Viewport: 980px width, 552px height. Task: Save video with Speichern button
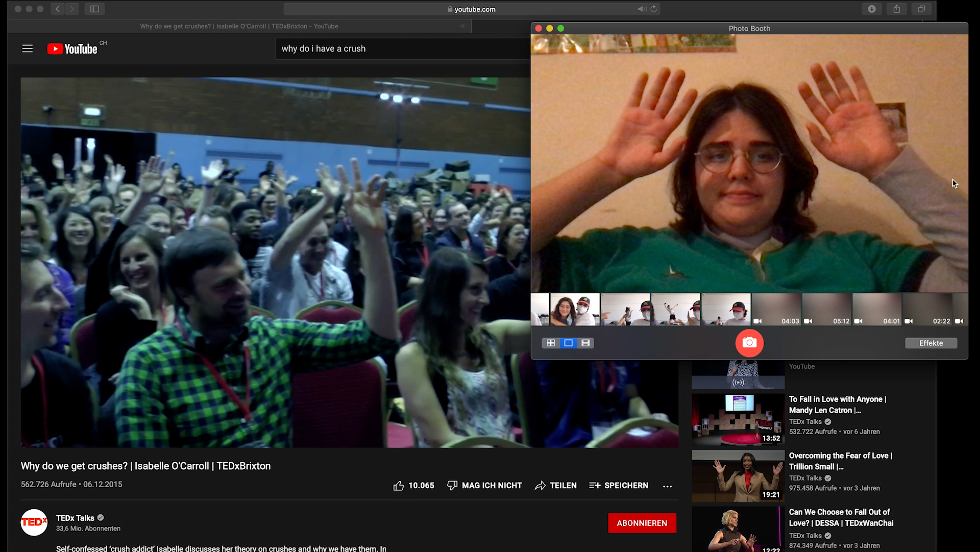coord(619,485)
